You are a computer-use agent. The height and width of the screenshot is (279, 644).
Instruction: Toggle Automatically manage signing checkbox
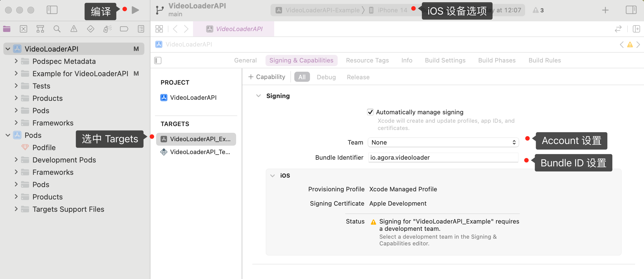[370, 112]
